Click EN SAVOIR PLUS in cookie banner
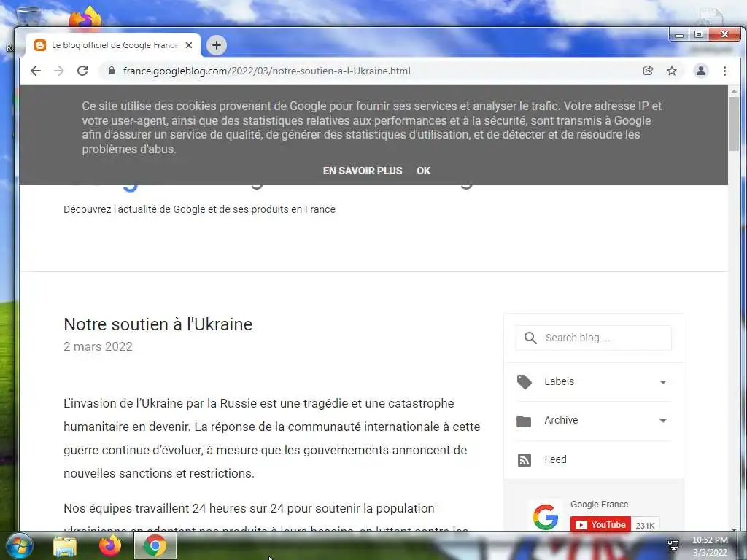Image resolution: width=747 pixels, height=560 pixels. [363, 171]
